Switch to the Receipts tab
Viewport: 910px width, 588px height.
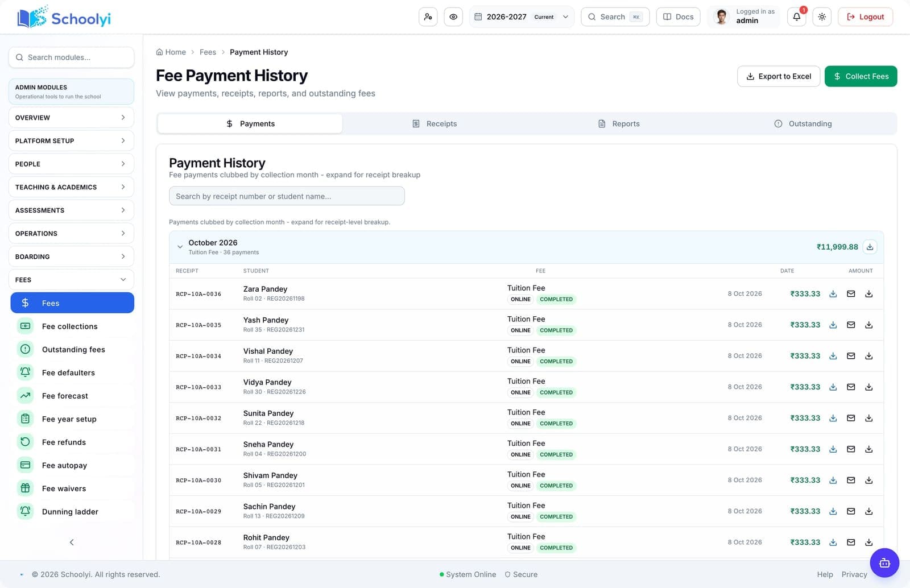(x=435, y=124)
